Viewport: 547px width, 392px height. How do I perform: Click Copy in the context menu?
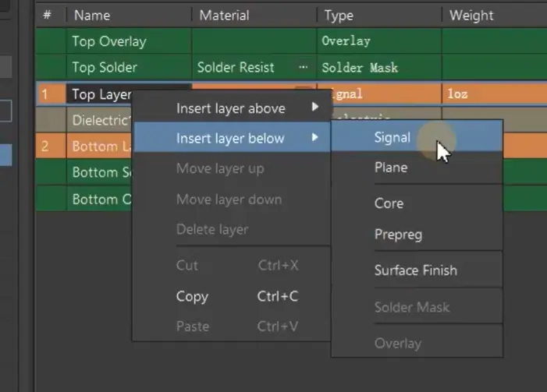coord(192,296)
